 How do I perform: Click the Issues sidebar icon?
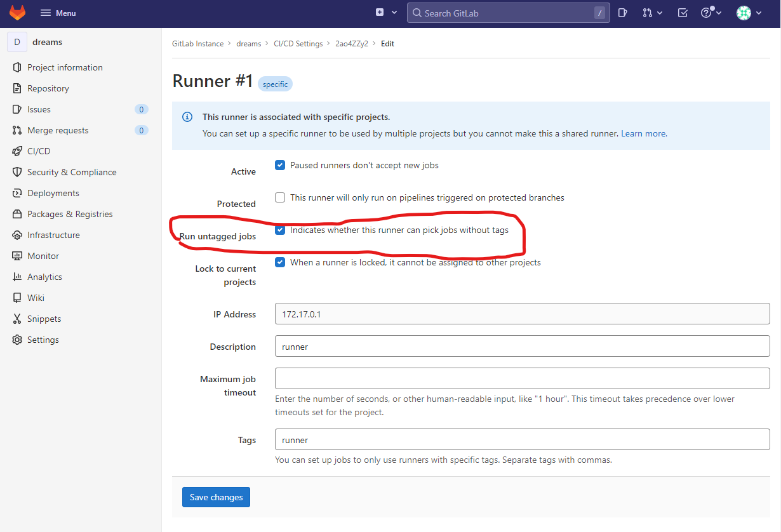coord(17,109)
